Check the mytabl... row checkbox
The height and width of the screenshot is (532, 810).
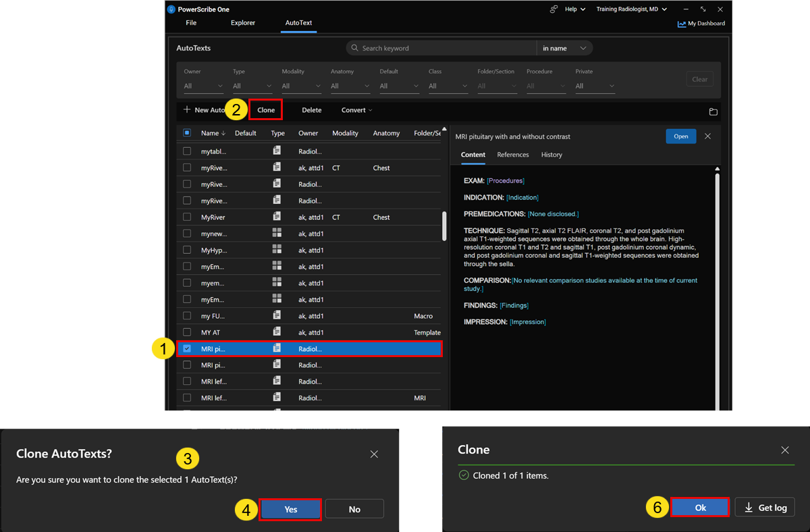(187, 151)
